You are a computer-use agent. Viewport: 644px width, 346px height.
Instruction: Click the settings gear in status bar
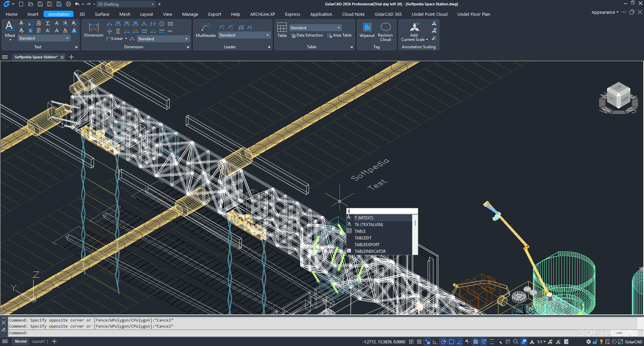[589, 342]
